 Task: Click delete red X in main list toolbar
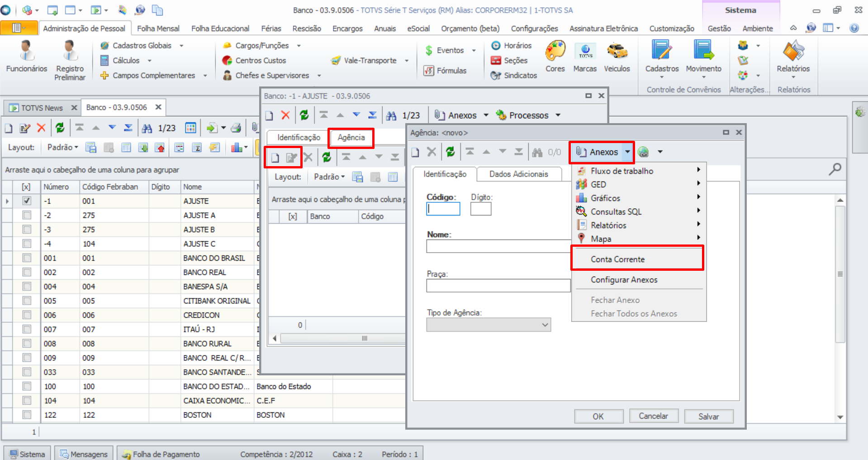tap(41, 128)
